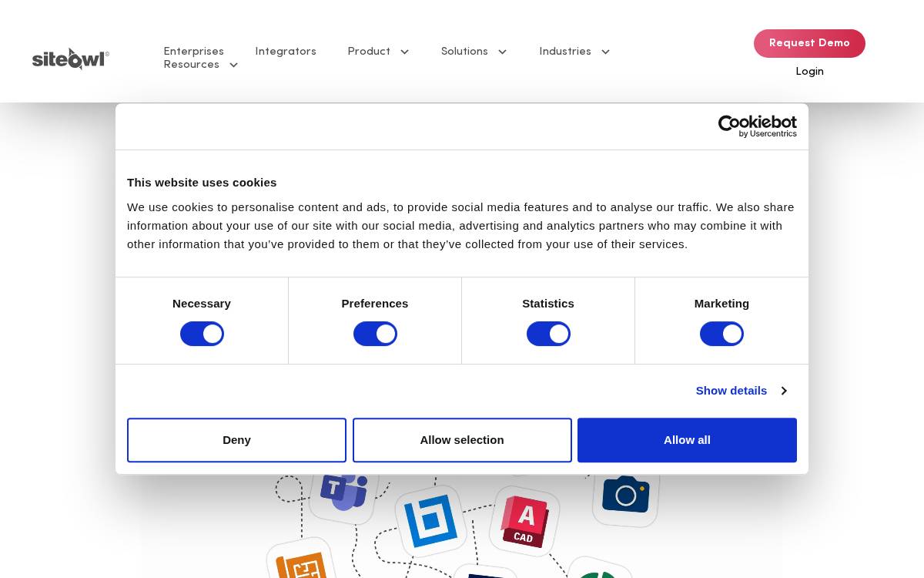Turn off the Statistics cookies switch
924x578 pixels.
click(548, 334)
